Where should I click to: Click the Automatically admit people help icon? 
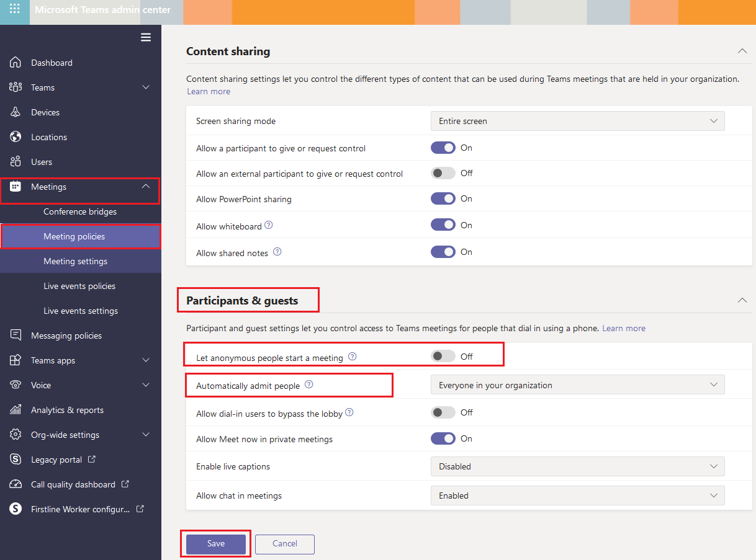309,384
